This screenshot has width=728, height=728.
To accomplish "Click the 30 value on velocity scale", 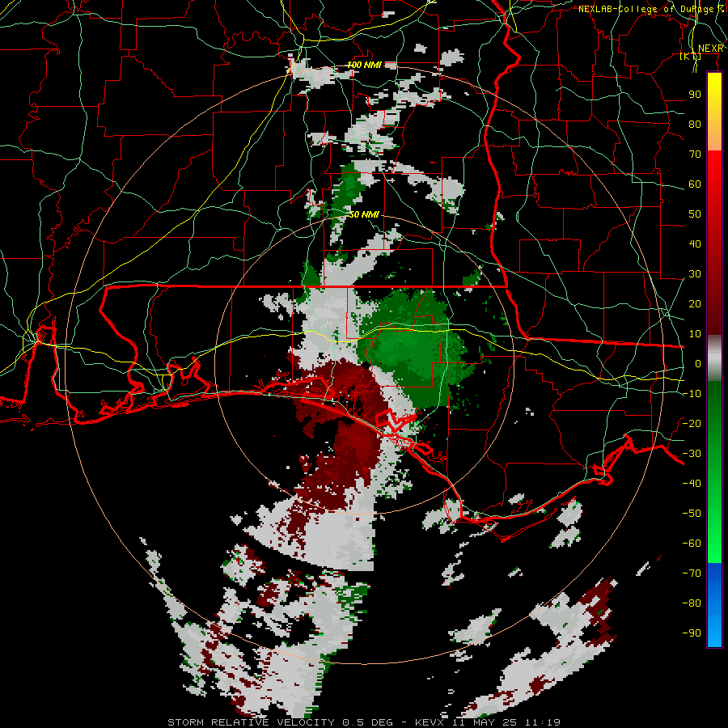I will 695,274.
